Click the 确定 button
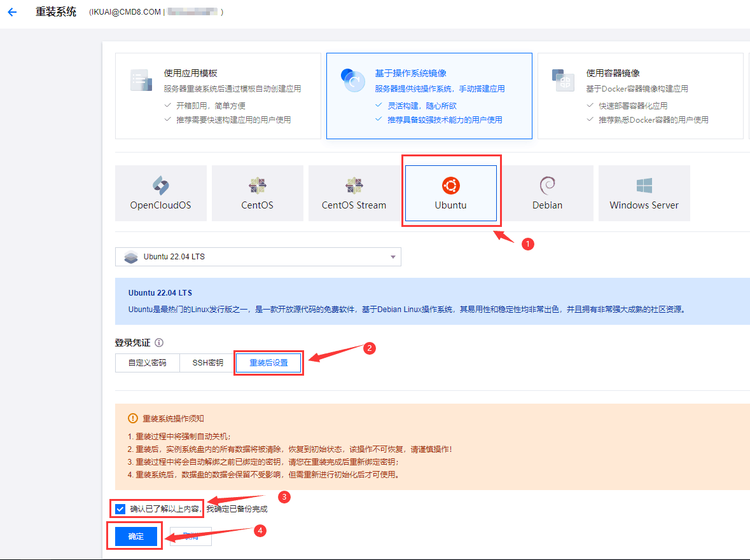The image size is (750, 560). click(x=136, y=536)
